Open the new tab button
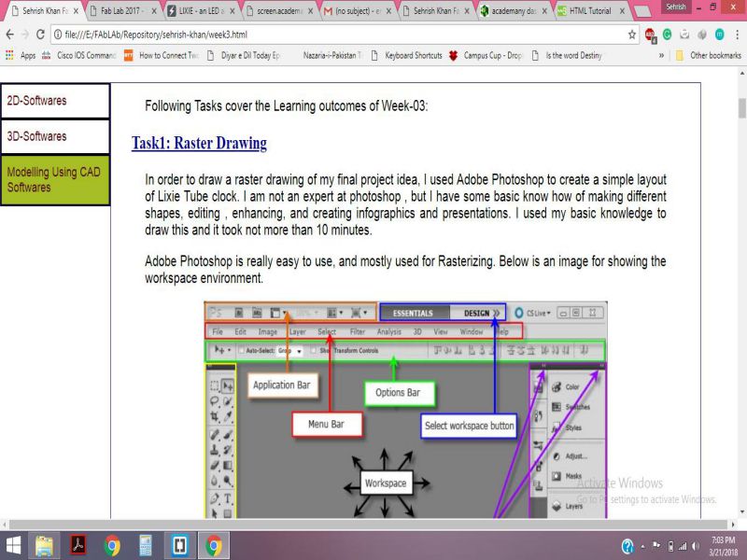This screenshot has height=560, width=747. tap(642, 11)
